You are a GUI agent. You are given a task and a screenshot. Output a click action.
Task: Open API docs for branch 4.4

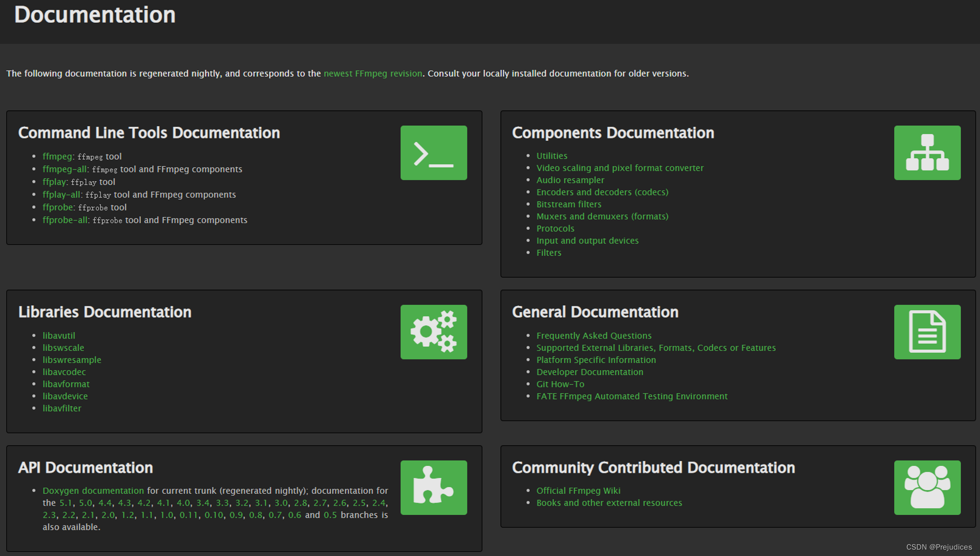(x=105, y=503)
